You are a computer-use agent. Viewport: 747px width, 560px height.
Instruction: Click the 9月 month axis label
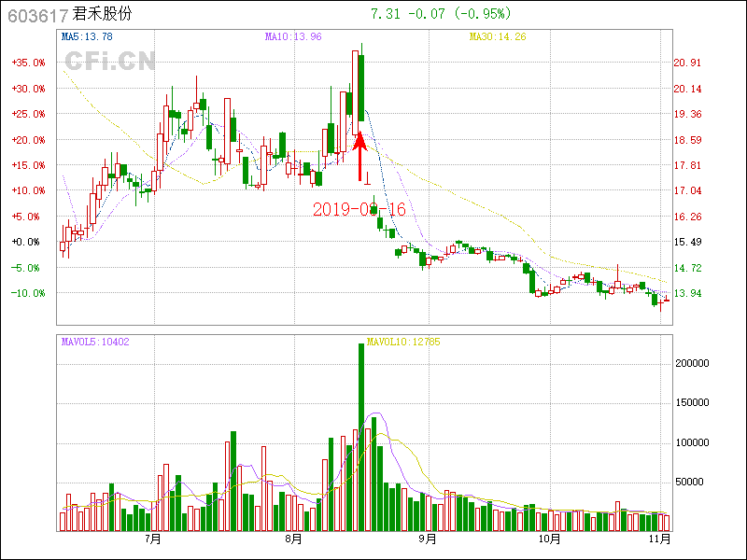427,539
